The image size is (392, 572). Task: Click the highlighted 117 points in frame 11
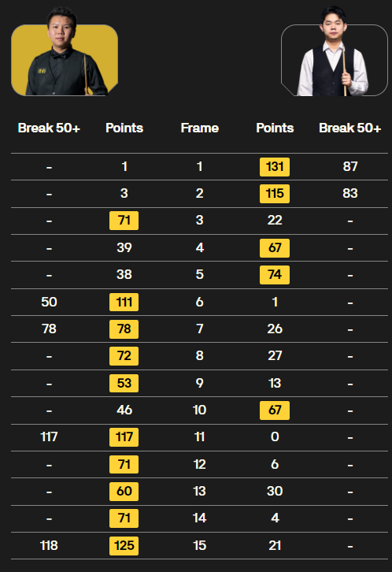pyautogui.click(x=124, y=437)
